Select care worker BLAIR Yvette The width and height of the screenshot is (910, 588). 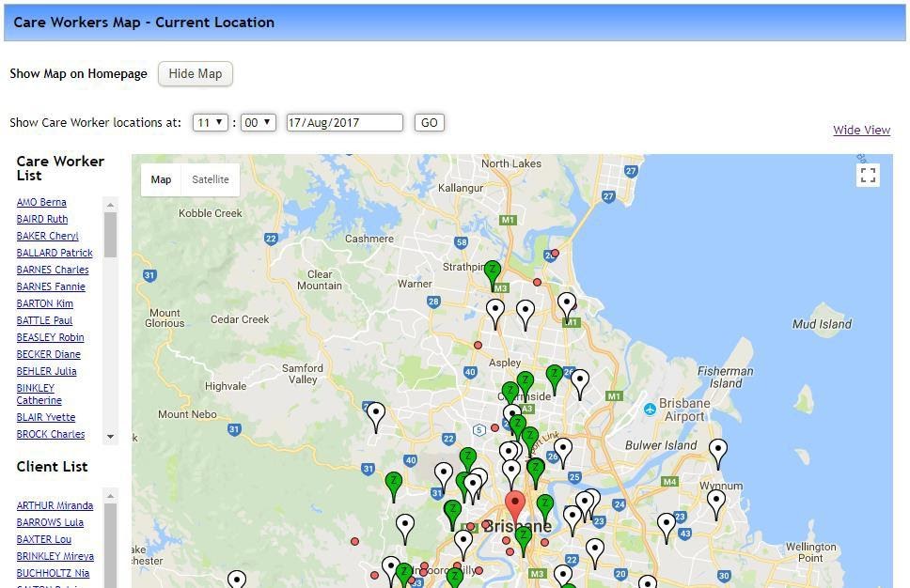[x=46, y=417]
